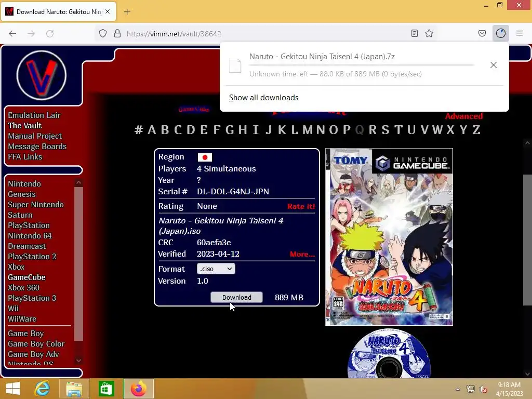Open the tracking protection shield icon
Image resolution: width=532 pixels, height=399 pixels.
pyautogui.click(x=103, y=33)
